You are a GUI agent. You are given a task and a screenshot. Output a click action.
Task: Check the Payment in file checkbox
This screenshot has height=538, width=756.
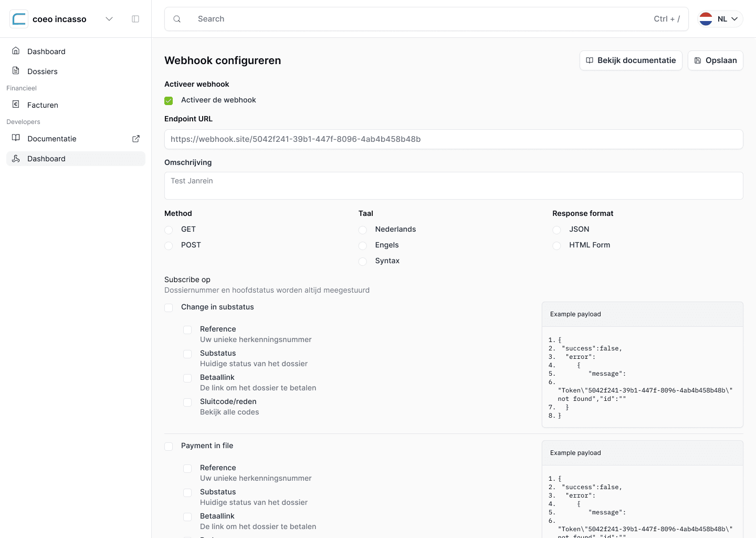(x=169, y=446)
